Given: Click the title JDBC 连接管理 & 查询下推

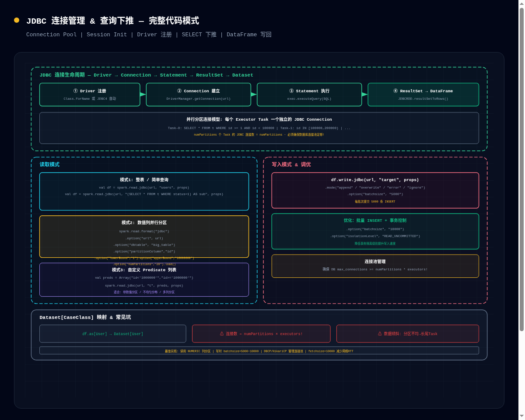Looking at the screenshot, I should [x=112, y=21].
